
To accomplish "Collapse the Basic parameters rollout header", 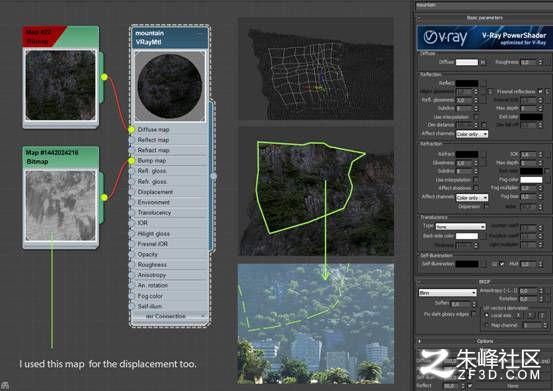I will point(484,18).
